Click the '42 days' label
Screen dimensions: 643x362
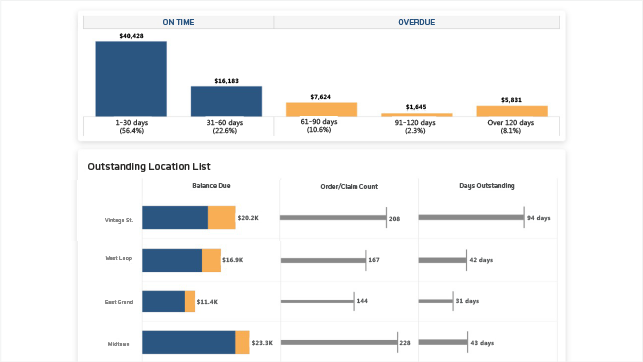coord(481,260)
